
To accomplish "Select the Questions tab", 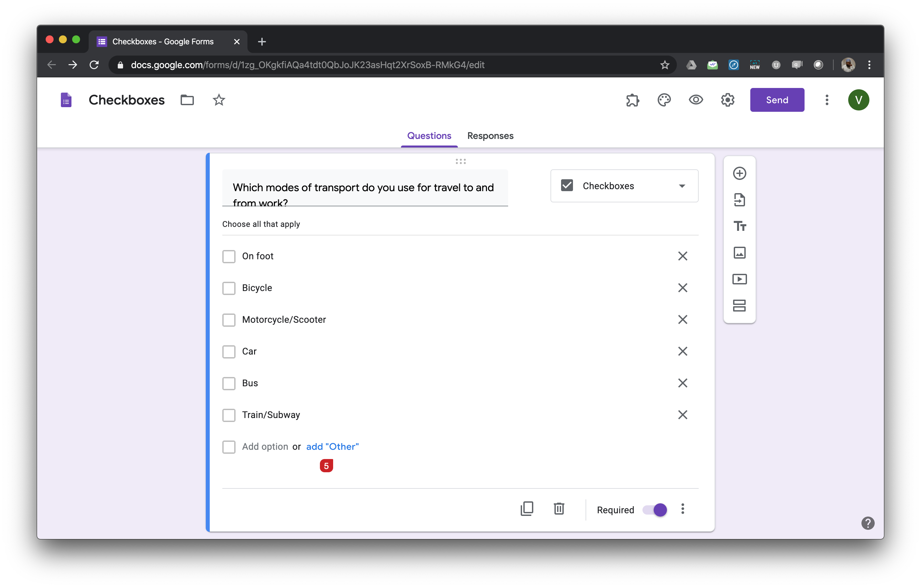I will 429,136.
